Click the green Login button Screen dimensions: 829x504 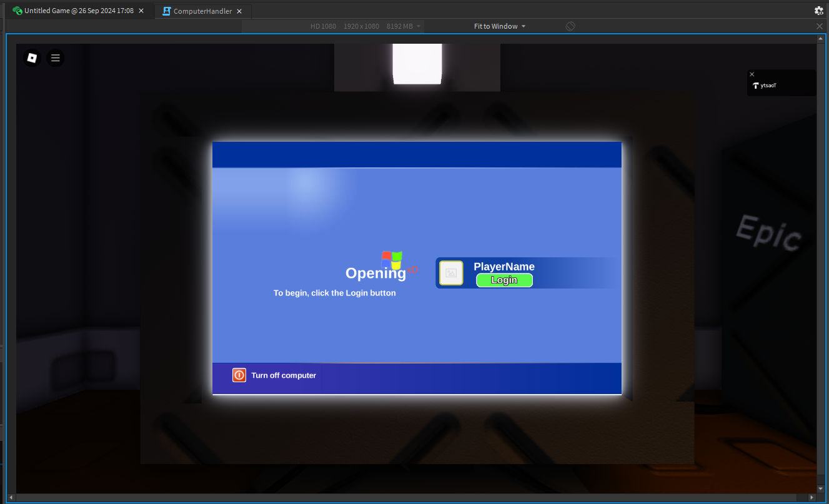504,280
